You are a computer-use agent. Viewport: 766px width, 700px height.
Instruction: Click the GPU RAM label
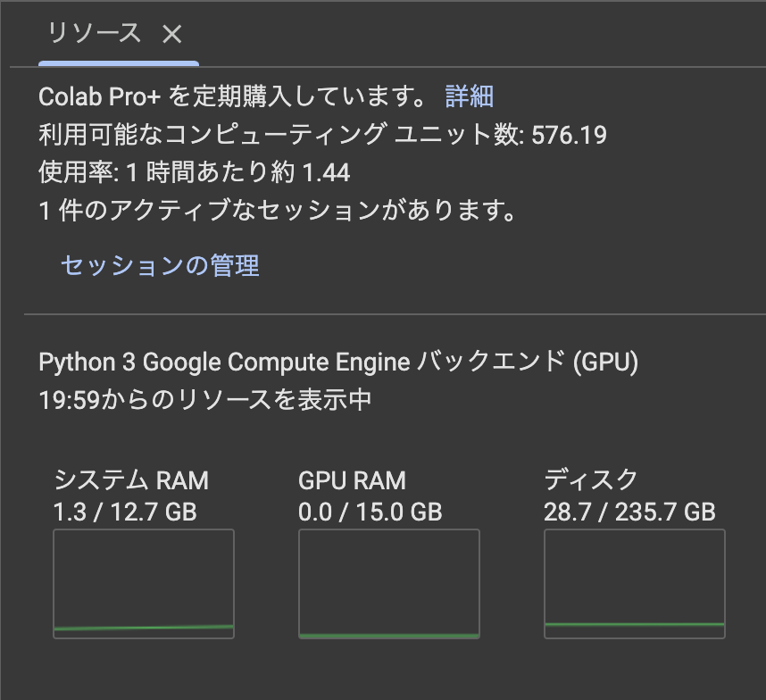(352, 480)
